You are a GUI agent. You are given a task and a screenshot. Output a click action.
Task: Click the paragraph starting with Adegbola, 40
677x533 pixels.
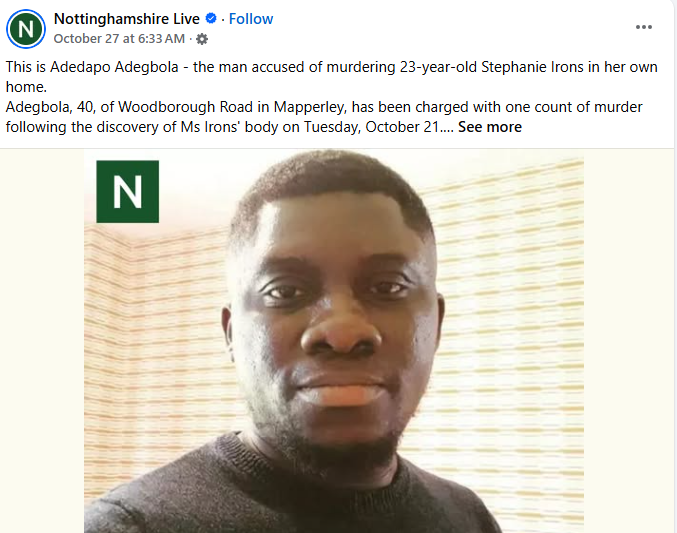[300, 107]
